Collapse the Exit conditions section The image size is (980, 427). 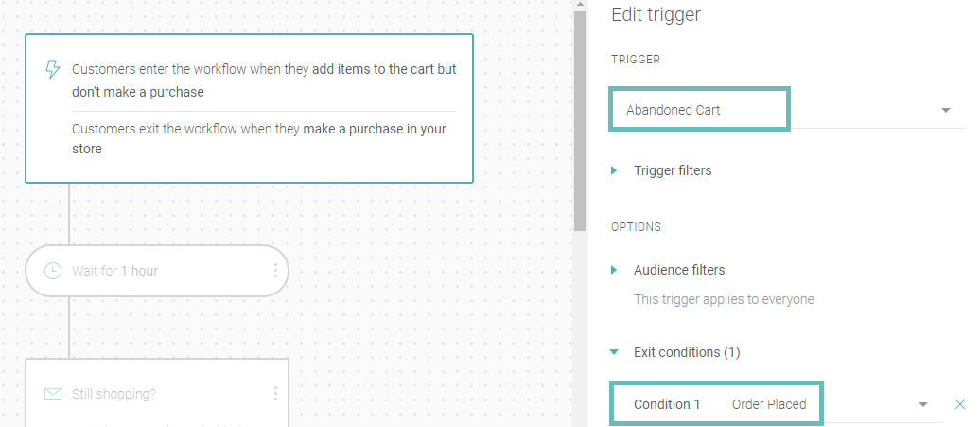click(x=614, y=352)
